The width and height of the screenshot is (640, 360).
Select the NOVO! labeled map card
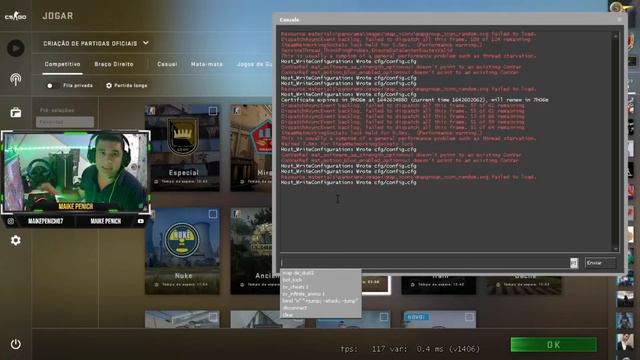point(439,319)
